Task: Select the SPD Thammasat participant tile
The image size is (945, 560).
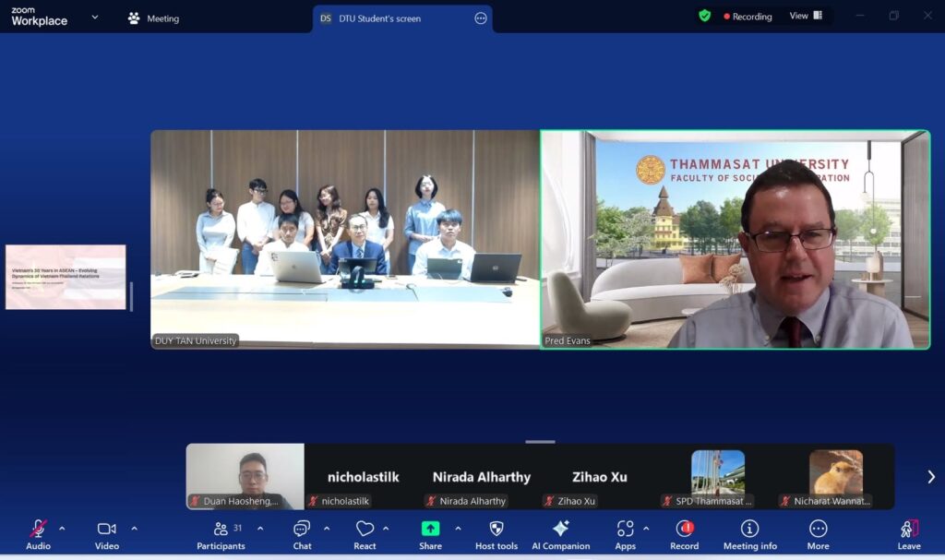Action: (x=717, y=476)
